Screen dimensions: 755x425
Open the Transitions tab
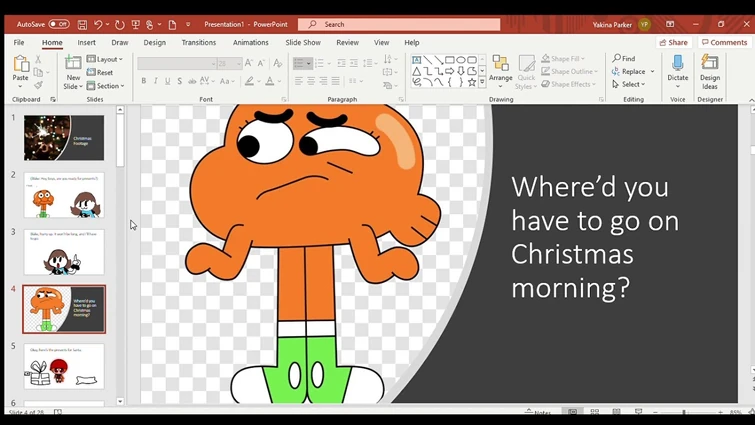(199, 42)
